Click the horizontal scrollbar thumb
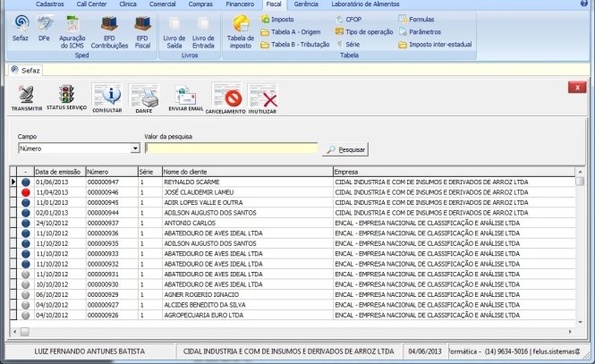This screenshot has height=364, width=595. 25,332
